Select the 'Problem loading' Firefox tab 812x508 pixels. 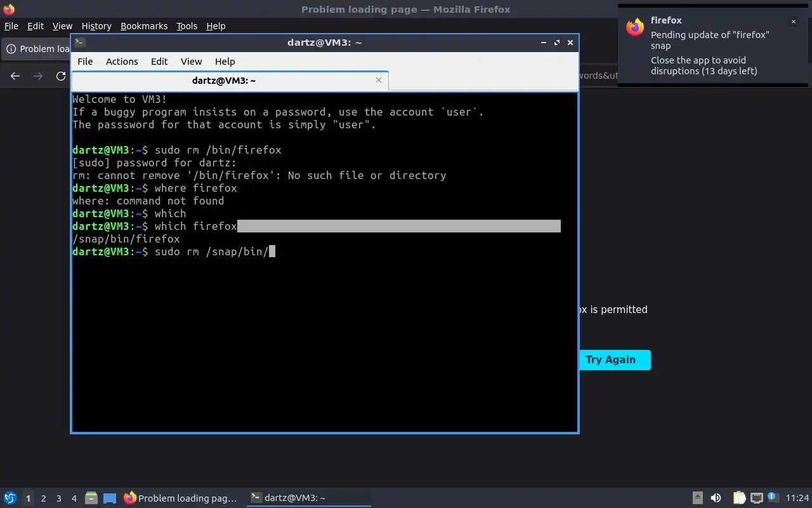[x=37, y=49]
